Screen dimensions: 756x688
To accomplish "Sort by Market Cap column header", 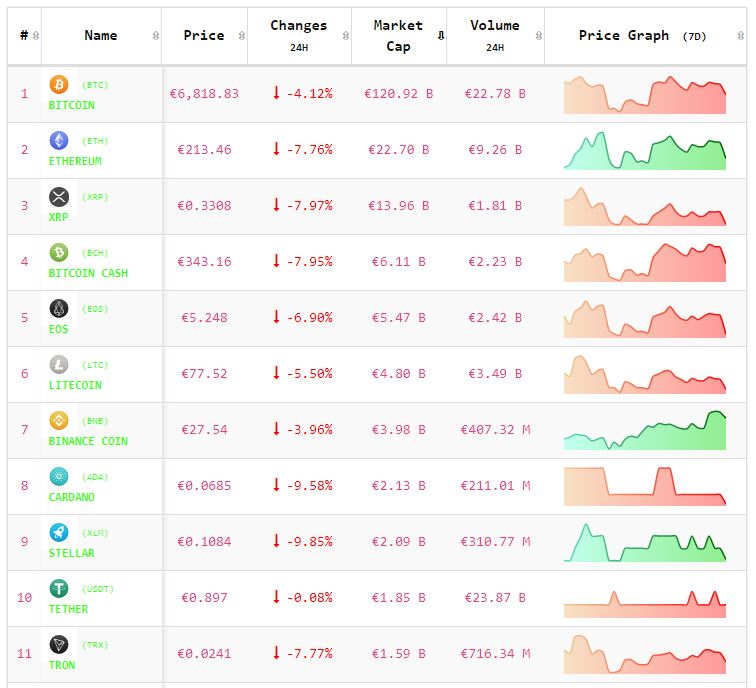I will [398, 36].
